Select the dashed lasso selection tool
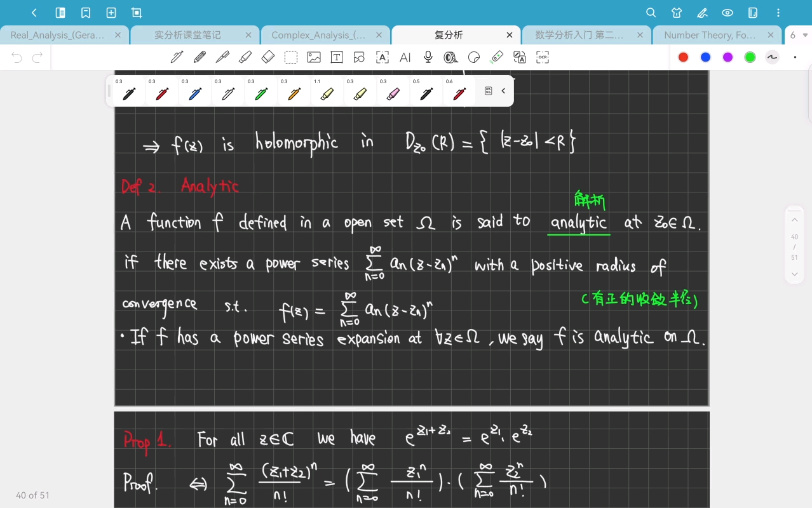Image resolution: width=812 pixels, height=508 pixels. (x=291, y=57)
